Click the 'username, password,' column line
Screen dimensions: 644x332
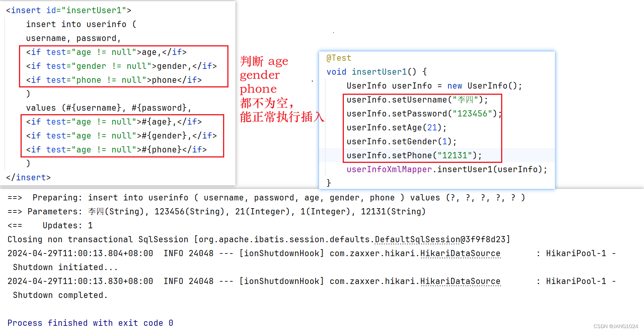click(x=74, y=38)
